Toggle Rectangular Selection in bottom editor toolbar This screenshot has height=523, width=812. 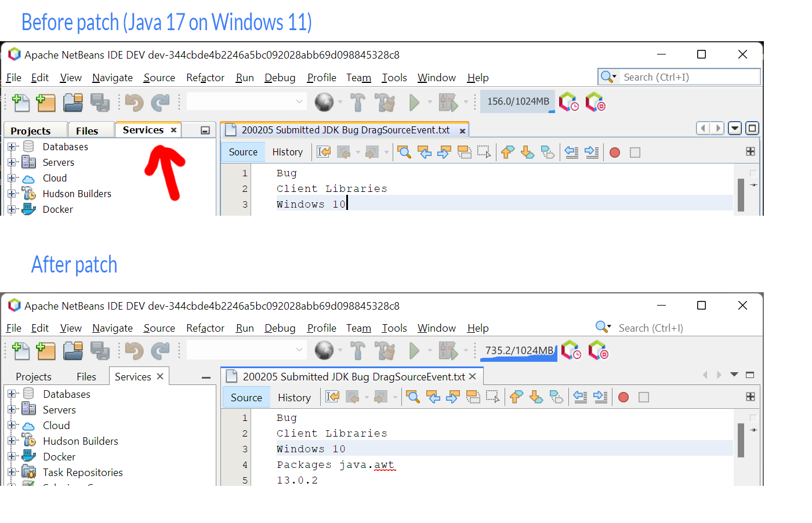pos(492,397)
